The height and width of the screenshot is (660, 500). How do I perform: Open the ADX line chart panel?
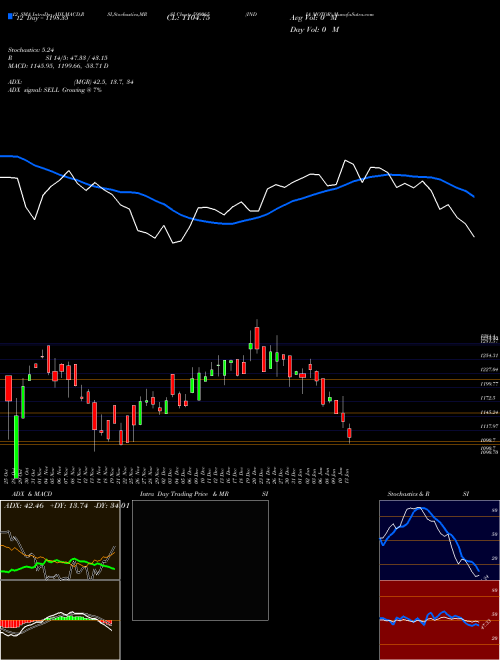[60, 540]
